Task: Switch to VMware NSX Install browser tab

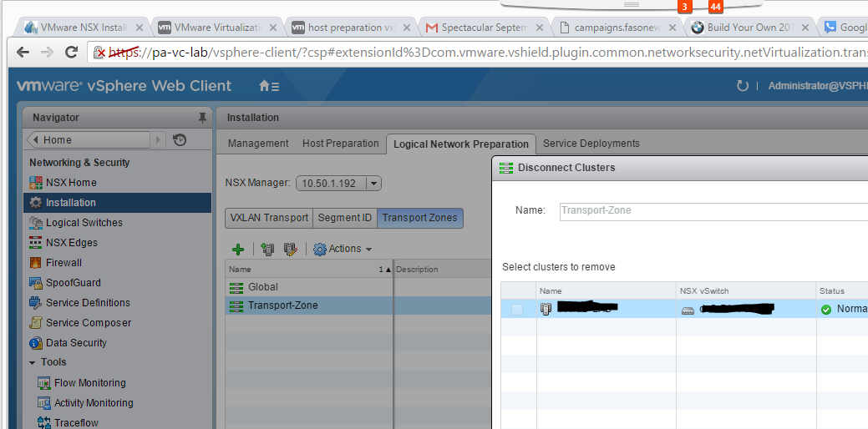Action: [83, 27]
